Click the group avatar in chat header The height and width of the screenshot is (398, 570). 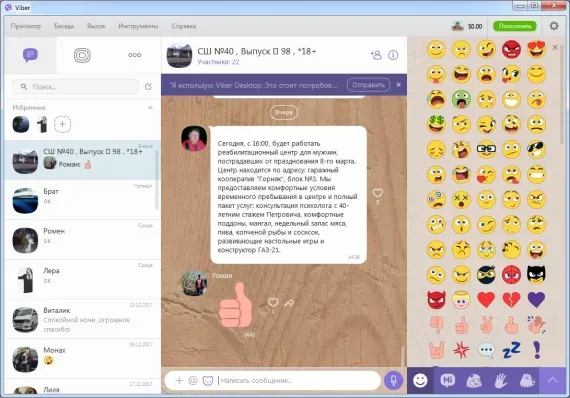tap(179, 55)
